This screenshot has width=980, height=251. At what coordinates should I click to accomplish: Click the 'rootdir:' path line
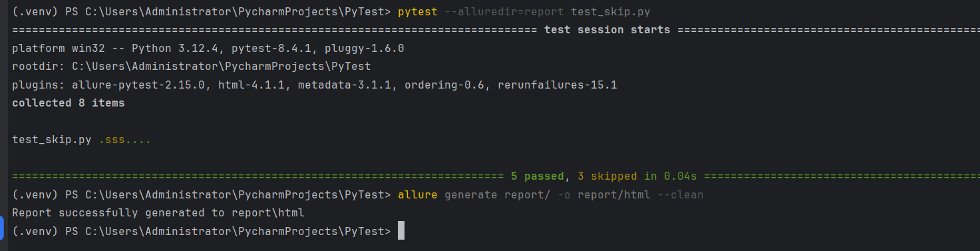coord(192,67)
